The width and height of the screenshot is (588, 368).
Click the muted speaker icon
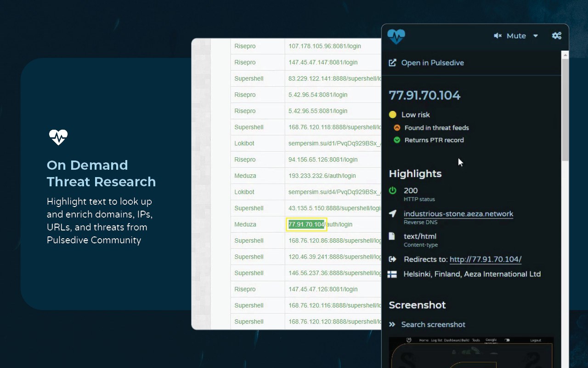point(498,36)
